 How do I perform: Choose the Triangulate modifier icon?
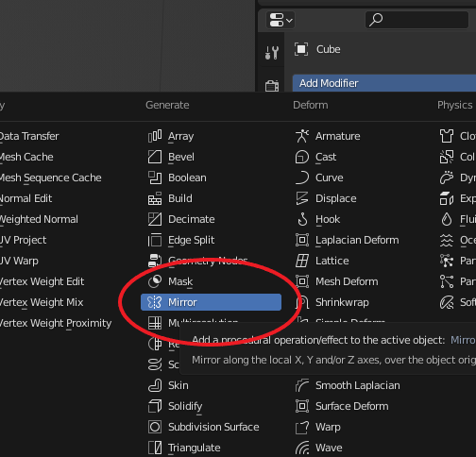point(155,448)
